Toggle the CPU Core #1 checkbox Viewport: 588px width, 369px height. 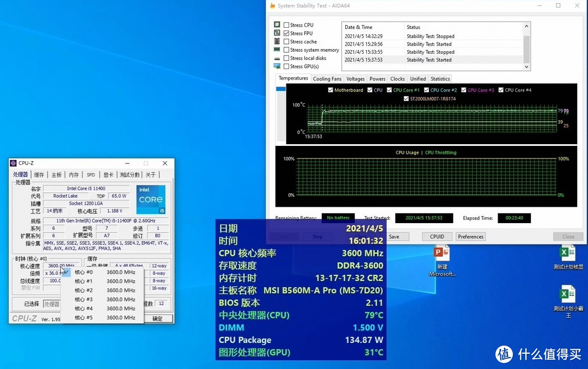click(x=389, y=90)
